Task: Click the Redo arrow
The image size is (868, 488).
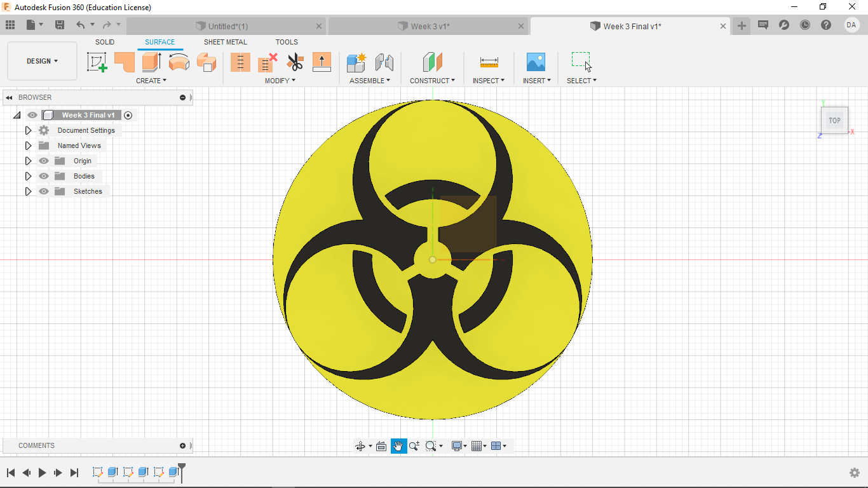Action: click(x=107, y=25)
